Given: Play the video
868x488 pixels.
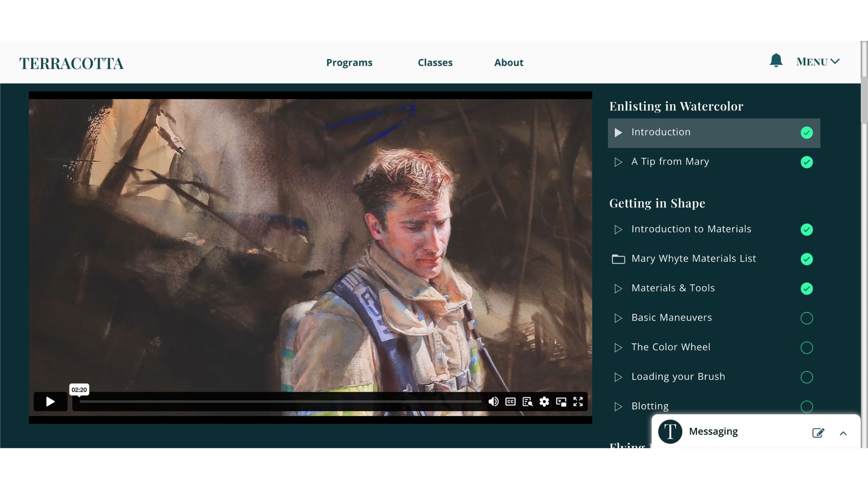Looking at the screenshot, I should pos(50,402).
